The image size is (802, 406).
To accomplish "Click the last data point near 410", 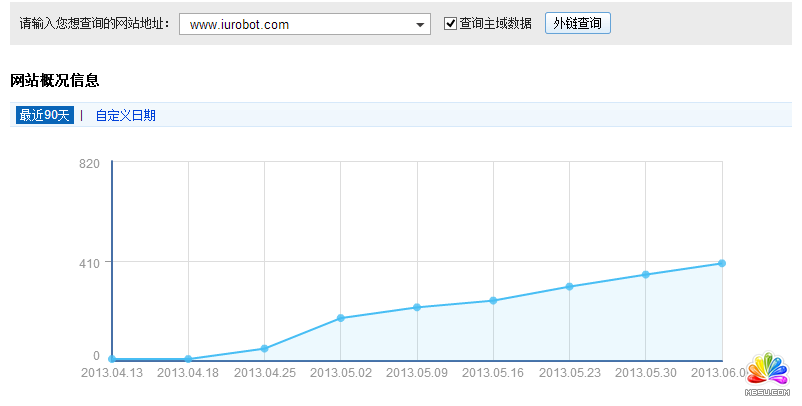I will click(721, 263).
